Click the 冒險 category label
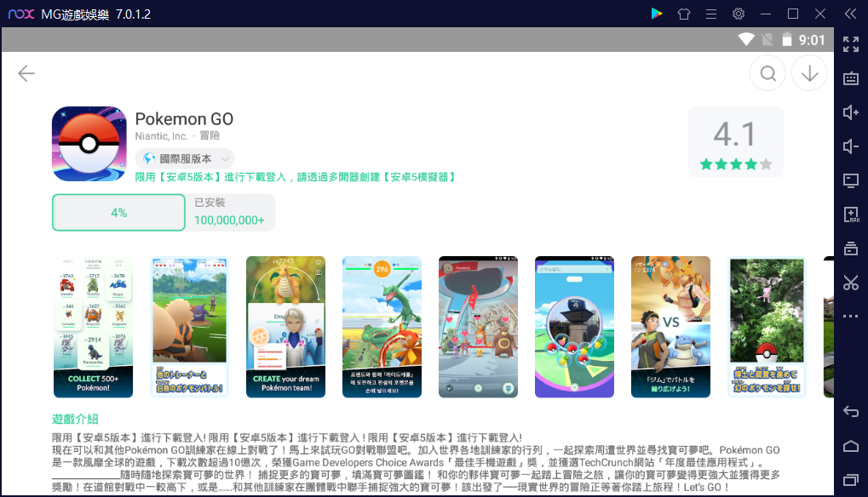The height and width of the screenshot is (497, 868). click(210, 136)
